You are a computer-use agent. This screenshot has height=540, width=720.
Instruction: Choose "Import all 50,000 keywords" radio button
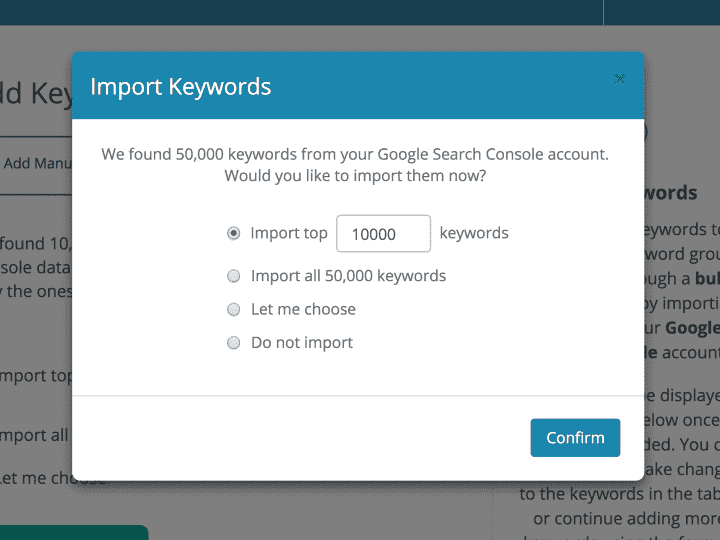(234, 276)
